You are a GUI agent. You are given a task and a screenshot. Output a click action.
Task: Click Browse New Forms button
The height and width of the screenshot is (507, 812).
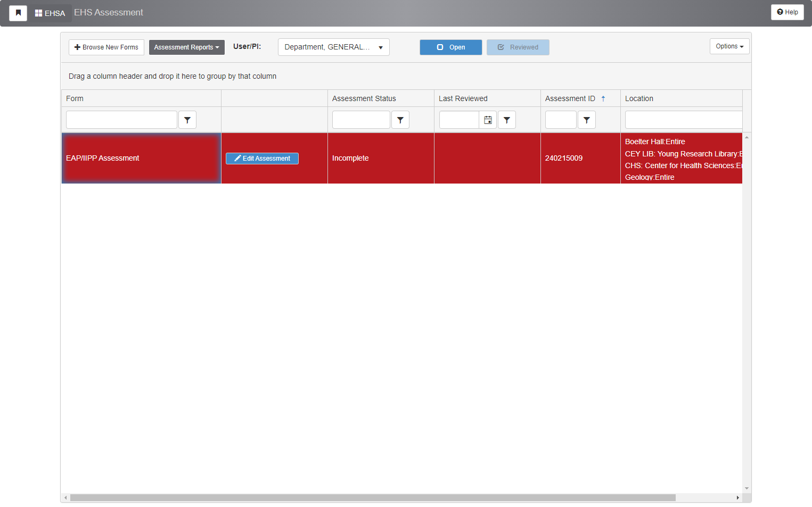(x=106, y=47)
